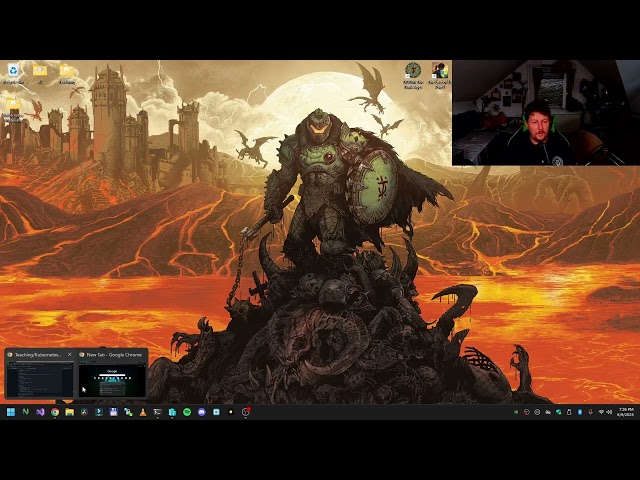The width and height of the screenshot is (640, 480).
Task: Click the green tray icon in system tray
Action: (516, 412)
